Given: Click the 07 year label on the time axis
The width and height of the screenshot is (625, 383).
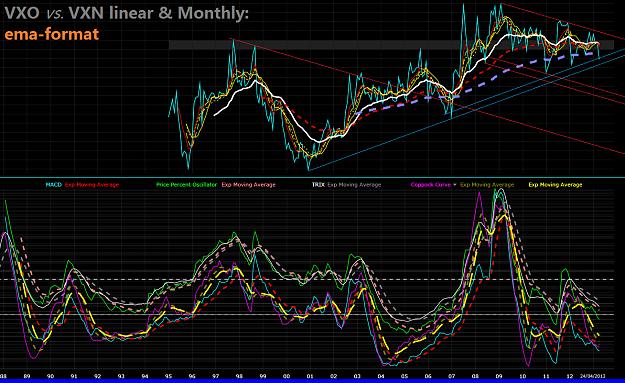Looking at the screenshot, I should 452,376.
